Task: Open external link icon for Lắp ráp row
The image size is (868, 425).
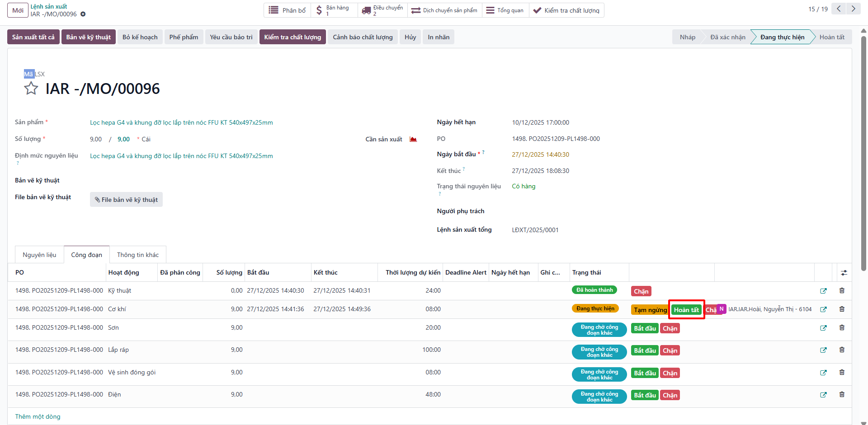Action: (x=823, y=350)
